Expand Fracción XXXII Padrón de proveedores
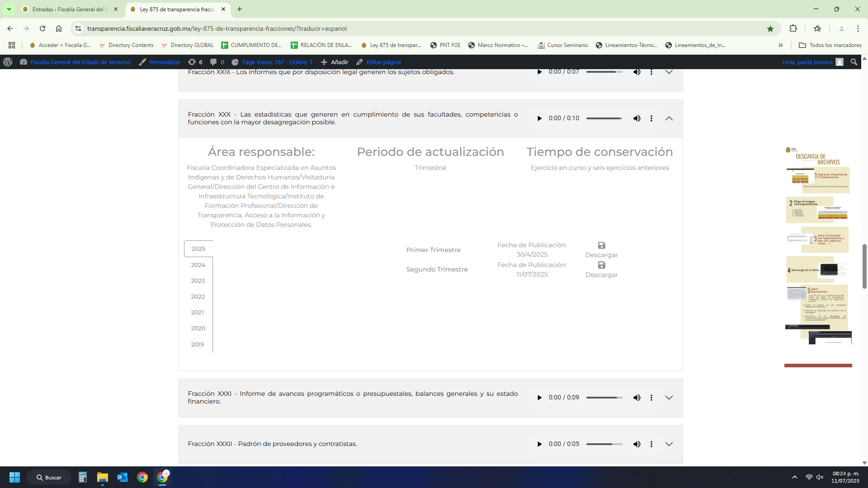 [669, 444]
